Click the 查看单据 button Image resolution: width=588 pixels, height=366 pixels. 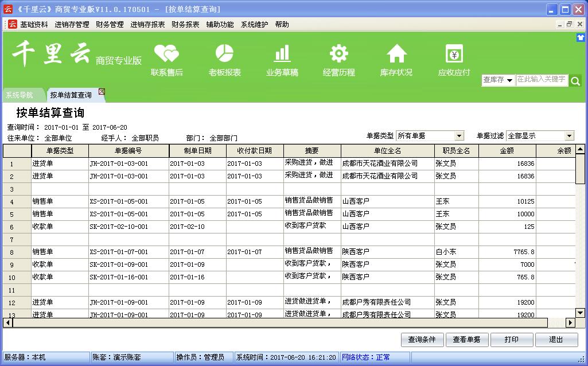(466, 340)
